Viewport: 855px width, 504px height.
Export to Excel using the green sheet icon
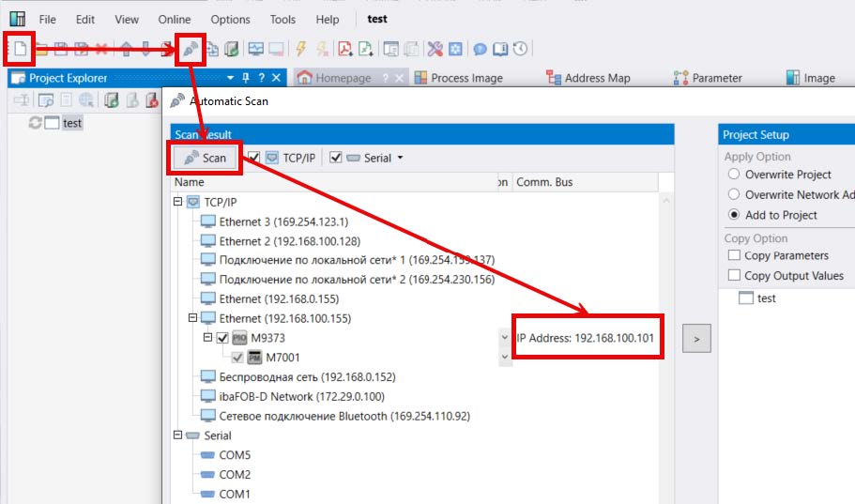pyautogui.click(x=366, y=49)
